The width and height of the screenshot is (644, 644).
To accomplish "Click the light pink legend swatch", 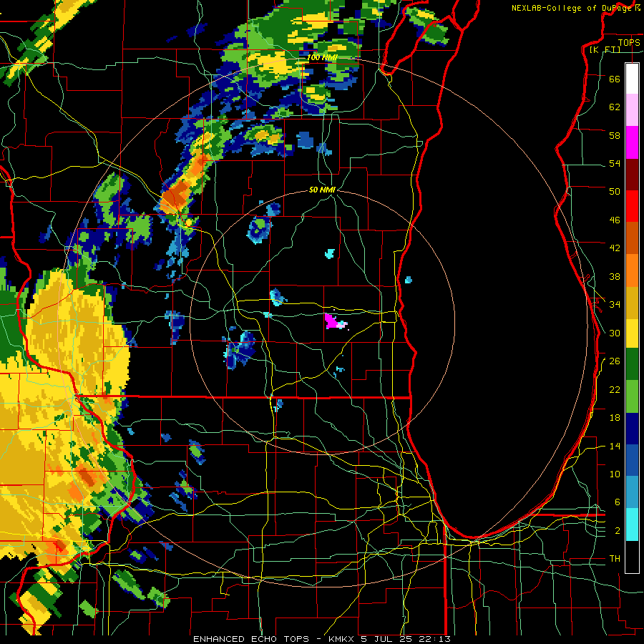I will [632, 110].
